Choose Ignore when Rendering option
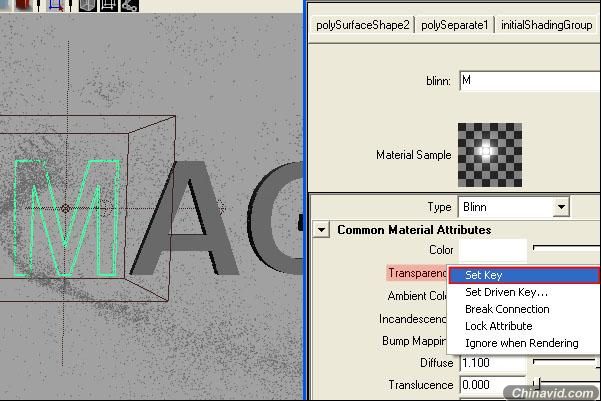Image resolution: width=601 pixels, height=401 pixels. [524, 343]
